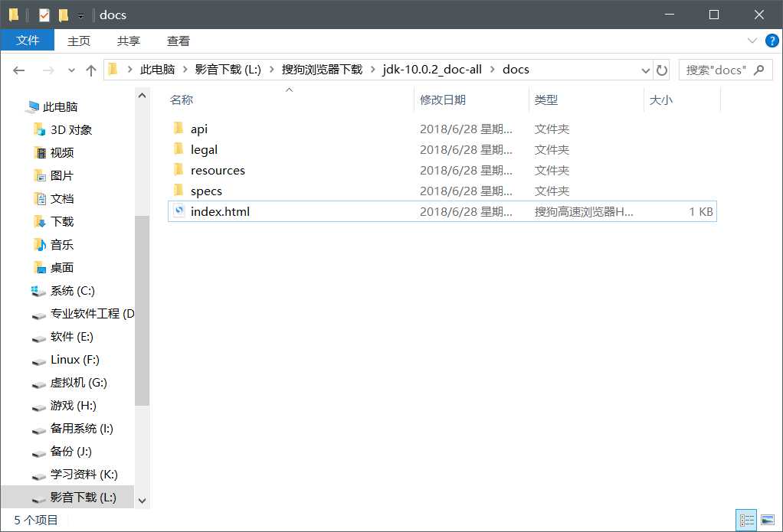Open 桌面 in the navigation pane
The height and width of the screenshot is (532, 783).
tap(62, 267)
